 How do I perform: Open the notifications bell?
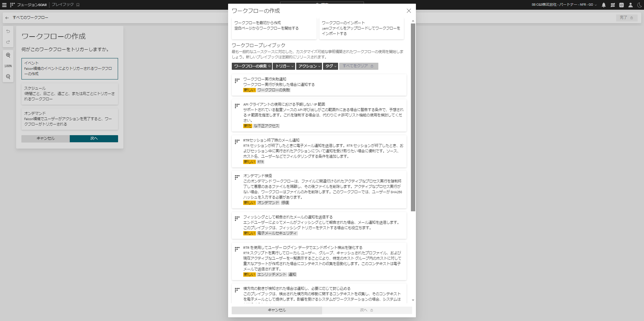(604, 5)
